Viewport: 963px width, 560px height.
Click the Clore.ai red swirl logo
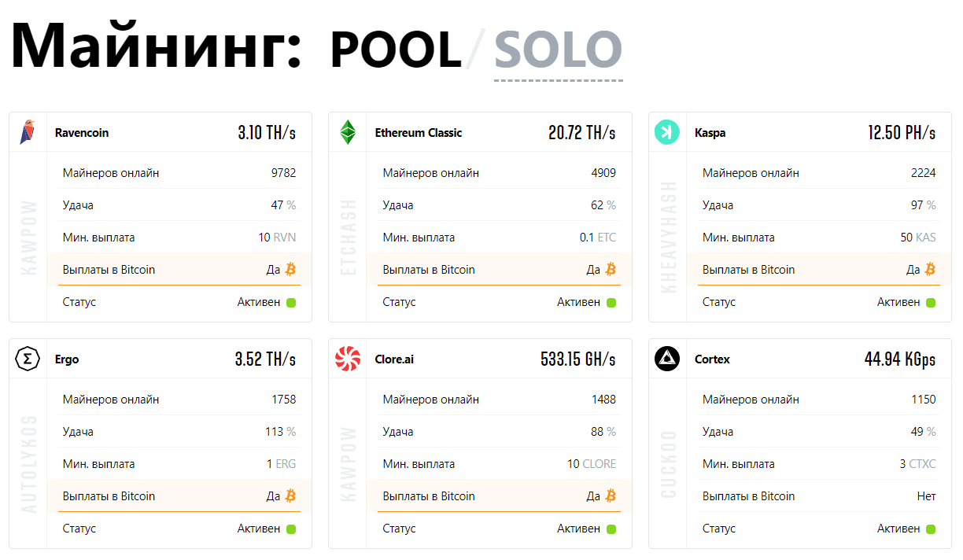pos(347,359)
